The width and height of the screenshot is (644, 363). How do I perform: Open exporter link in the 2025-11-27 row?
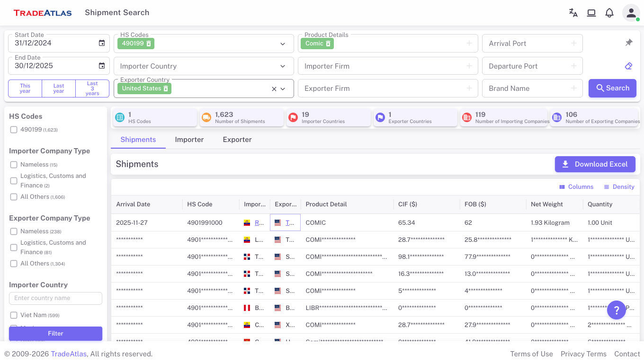pyautogui.click(x=290, y=222)
